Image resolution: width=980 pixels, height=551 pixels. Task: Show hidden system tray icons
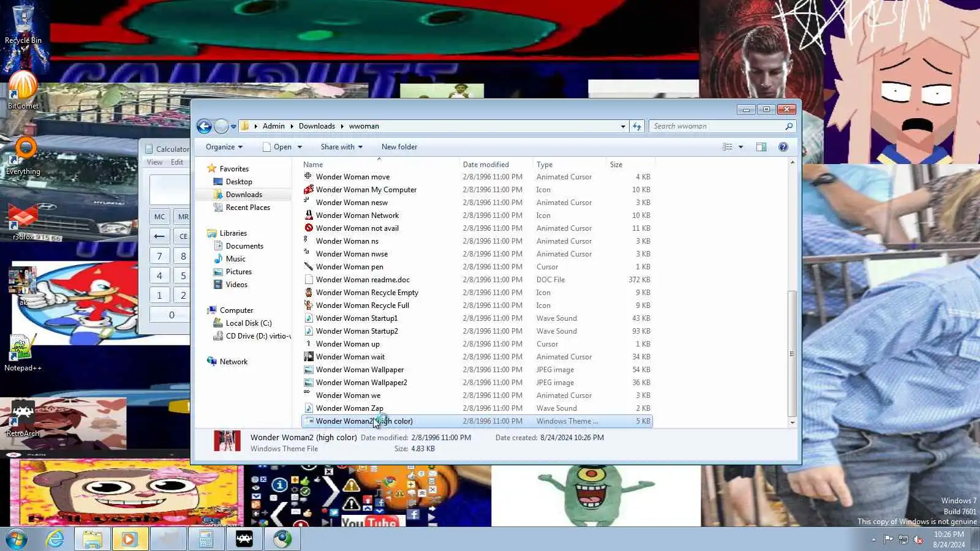873,539
